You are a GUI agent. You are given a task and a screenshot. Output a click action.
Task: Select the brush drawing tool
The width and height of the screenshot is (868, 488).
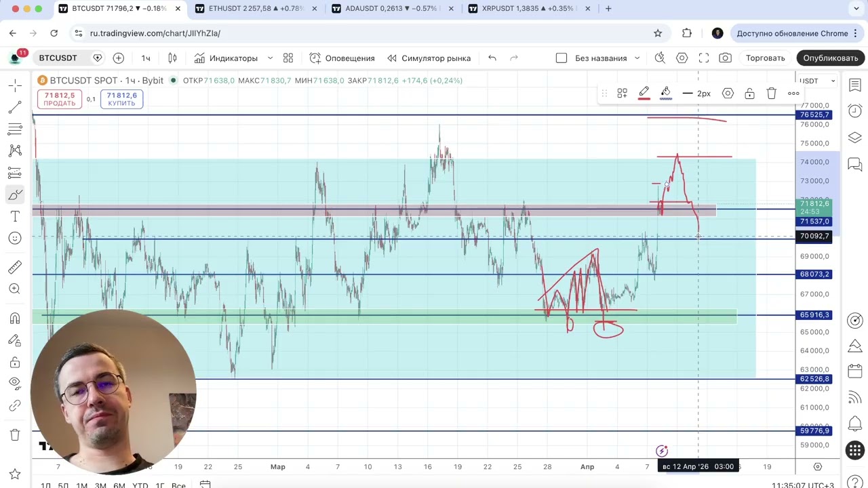coord(15,195)
